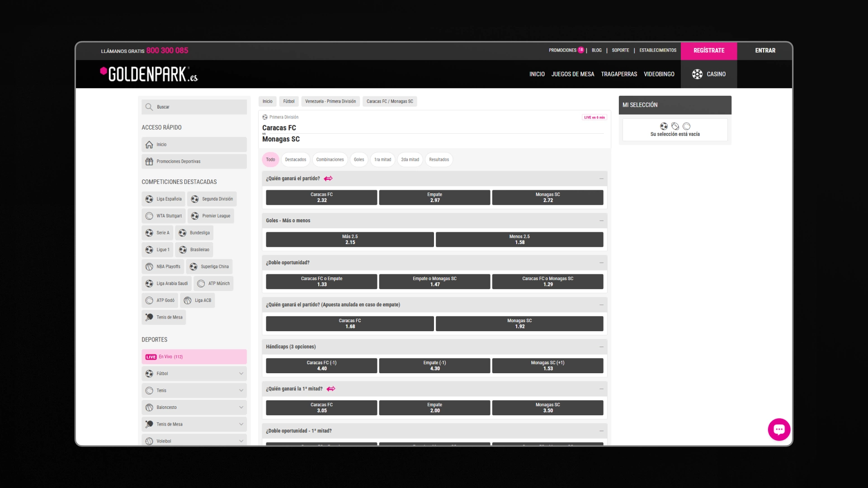Click the Promociones Deportivas gift icon
Image resolution: width=868 pixels, height=488 pixels.
click(x=149, y=161)
